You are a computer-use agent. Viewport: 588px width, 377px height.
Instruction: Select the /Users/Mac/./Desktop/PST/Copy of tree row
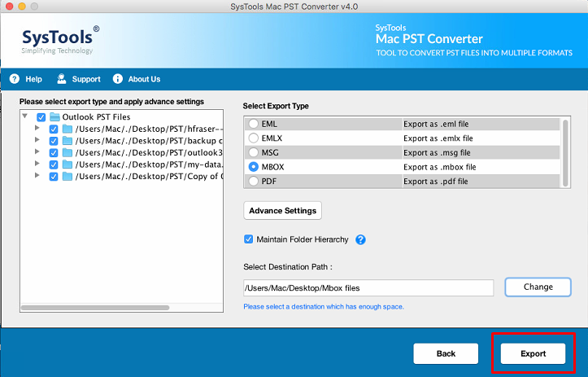click(x=149, y=177)
